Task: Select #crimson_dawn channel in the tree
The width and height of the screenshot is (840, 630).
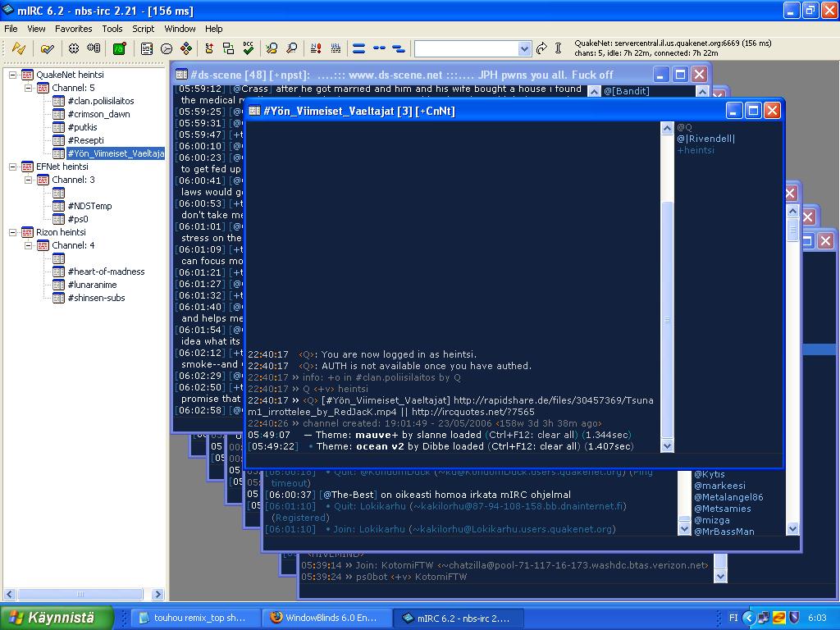Action: tap(98, 114)
